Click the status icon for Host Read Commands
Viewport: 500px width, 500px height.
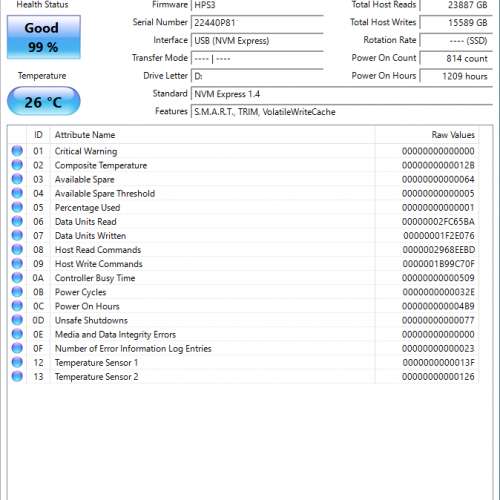17,249
